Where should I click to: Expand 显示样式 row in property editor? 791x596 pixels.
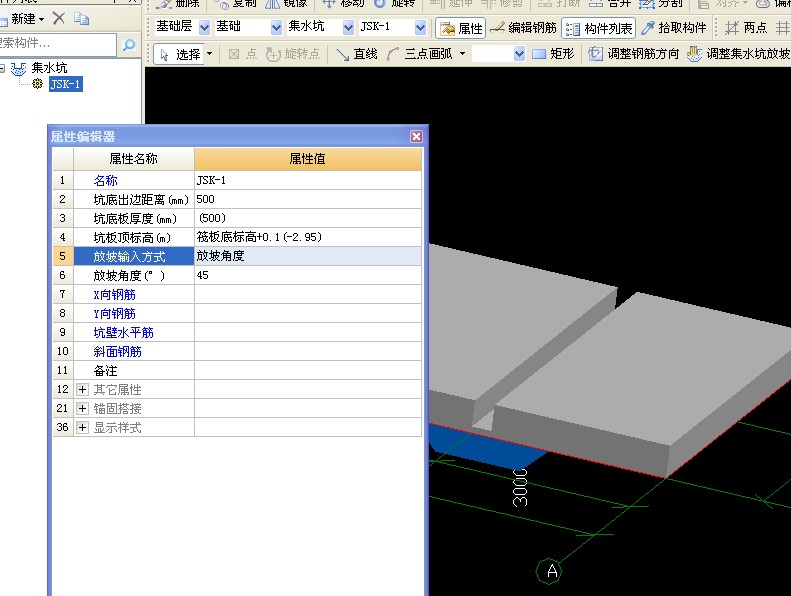(83, 427)
